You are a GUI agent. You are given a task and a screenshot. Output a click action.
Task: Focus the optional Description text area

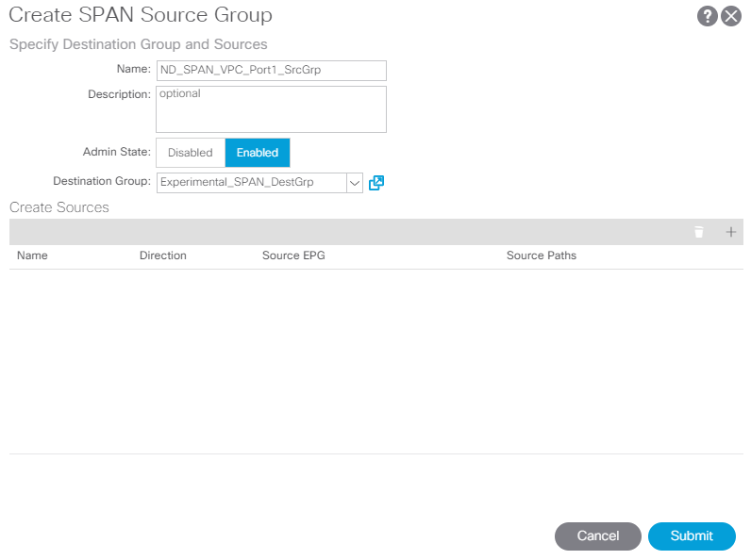tap(271, 109)
